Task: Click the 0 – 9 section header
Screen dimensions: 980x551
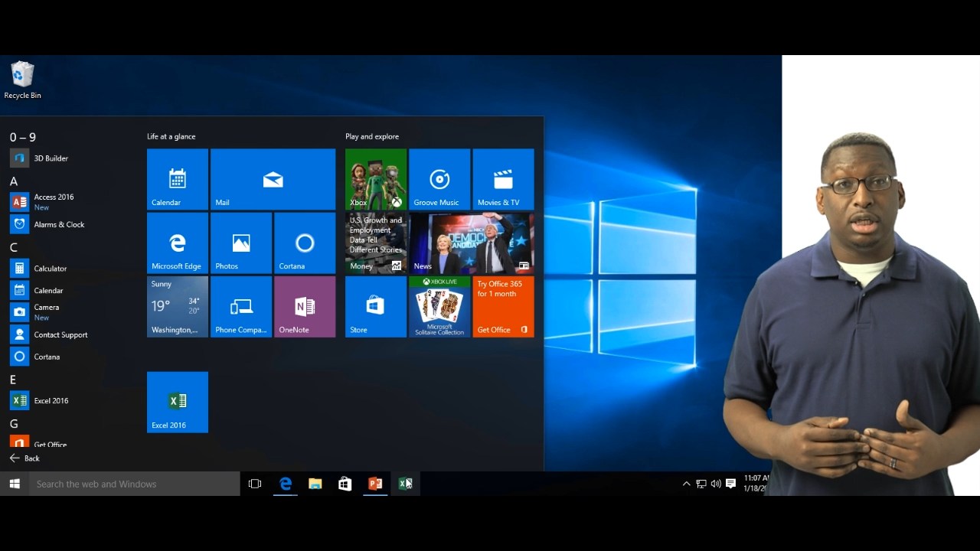Action: (x=23, y=137)
